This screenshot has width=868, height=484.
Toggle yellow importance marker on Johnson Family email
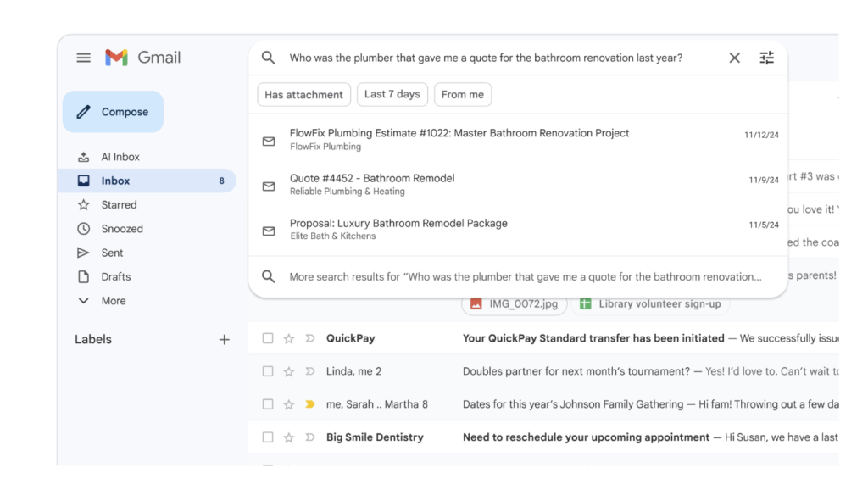[x=310, y=404]
